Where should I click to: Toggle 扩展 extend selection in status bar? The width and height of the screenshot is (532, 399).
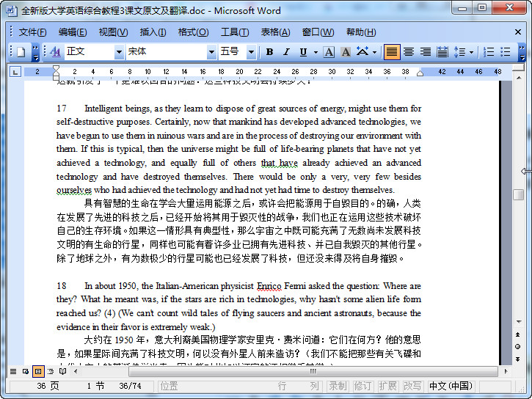[x=388, y=386]
